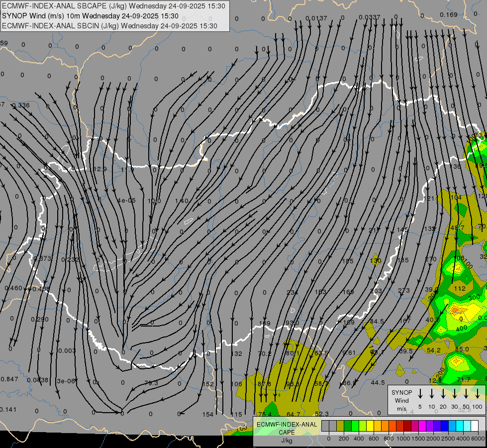Click the SBCIN title line in header box

click(109, 26)
